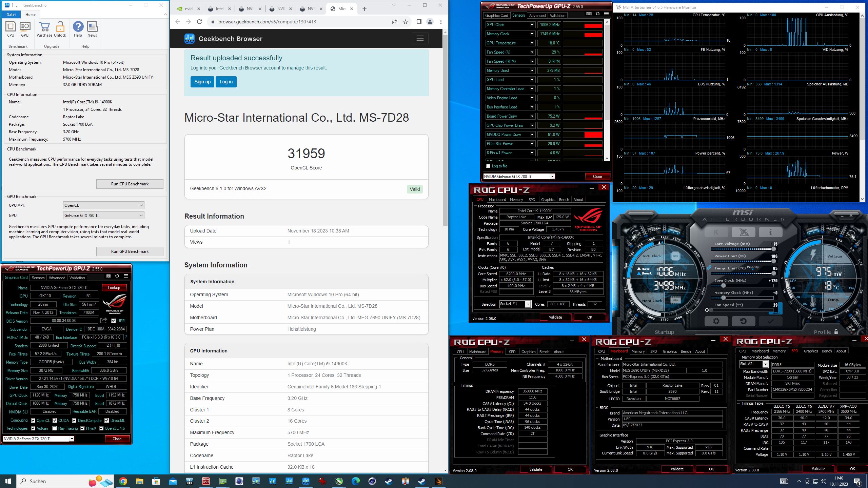Toggle the Ray Tracing checkbox
868x488 pixels.
pyautogui.click(x=55, y=428)
